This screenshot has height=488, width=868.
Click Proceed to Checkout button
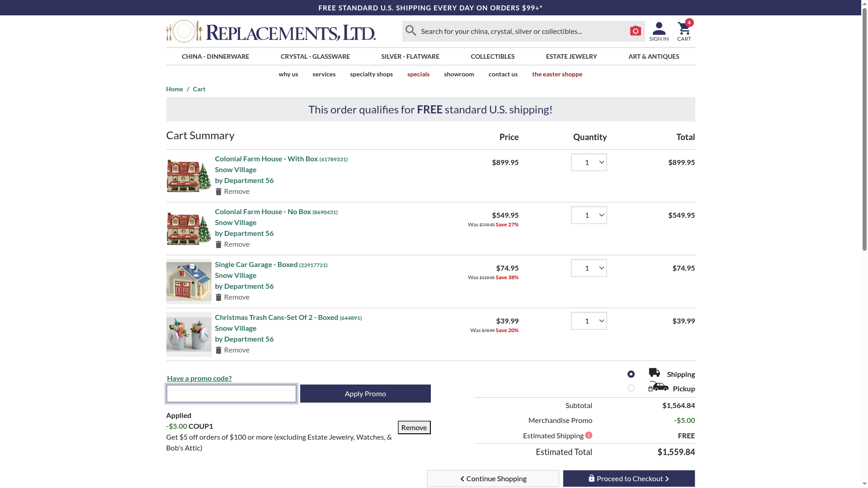pos(628,479)
